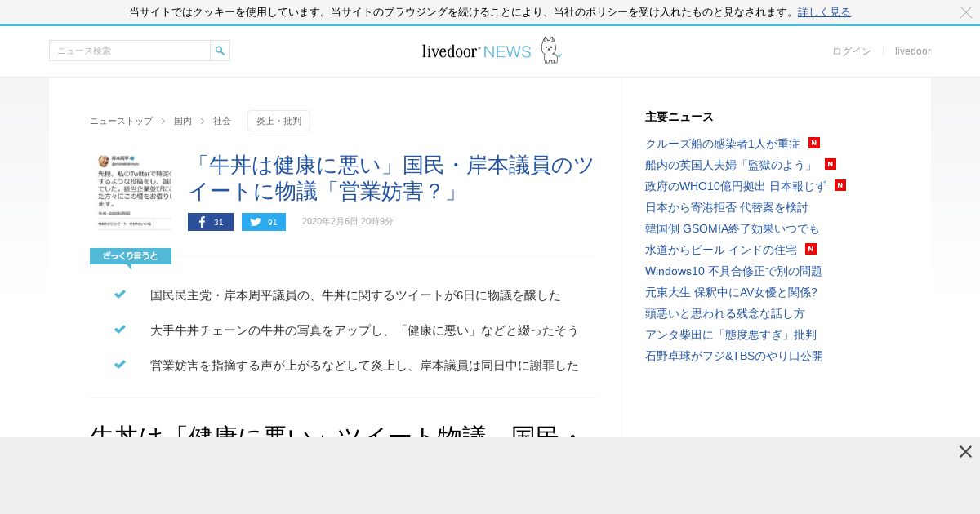The image size is (980, 514).
Task: Close the bottom ad overlay
Action: coord(965,452)
